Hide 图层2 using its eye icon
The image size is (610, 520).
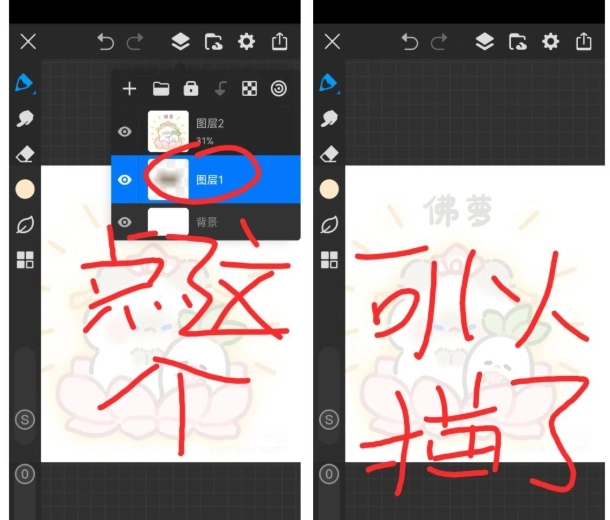126,131
